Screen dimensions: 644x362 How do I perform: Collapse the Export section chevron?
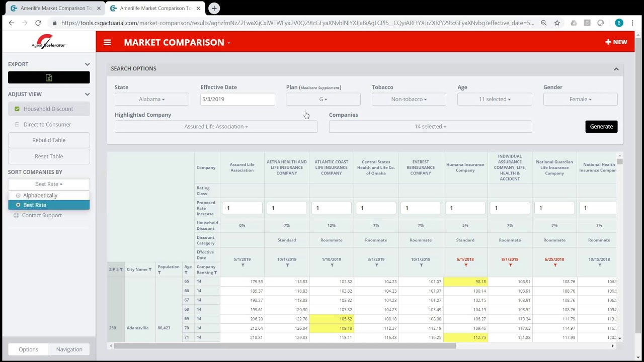pyautogui.click(x=87, y=64)
